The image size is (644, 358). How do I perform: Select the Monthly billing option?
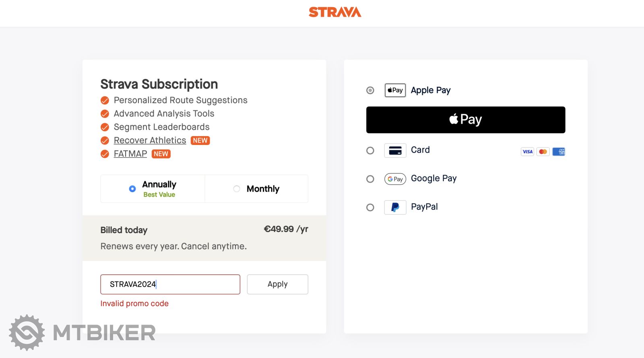click(x=237, y=189)
